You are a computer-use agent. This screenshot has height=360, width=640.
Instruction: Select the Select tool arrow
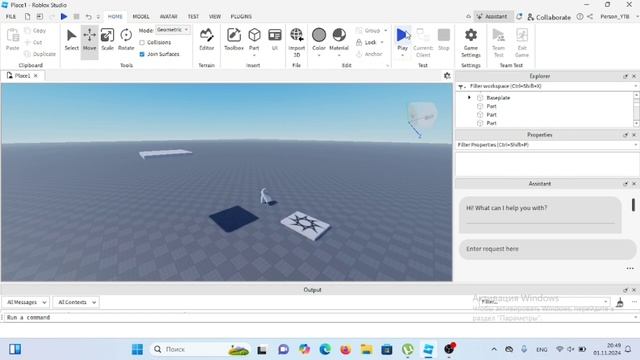pos(71,40)
